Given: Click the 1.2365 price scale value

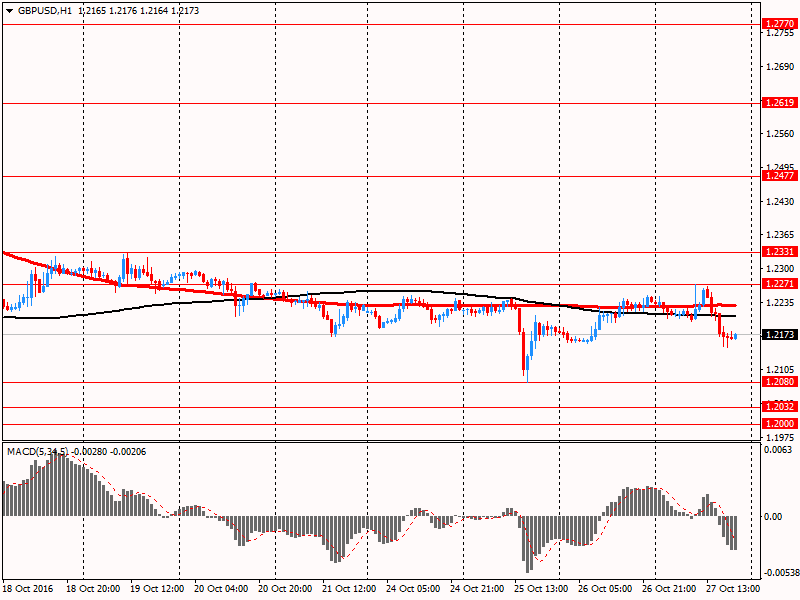Looking at the screenshot, I should [781, 235].
